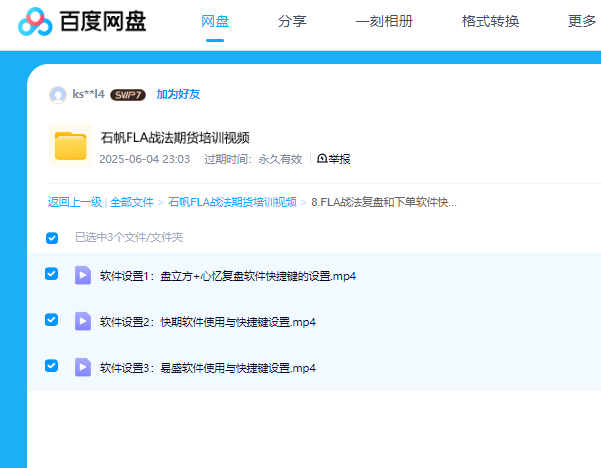Click the 举报 report icon
Screen dimensions: 601x468
click(322, 159)
